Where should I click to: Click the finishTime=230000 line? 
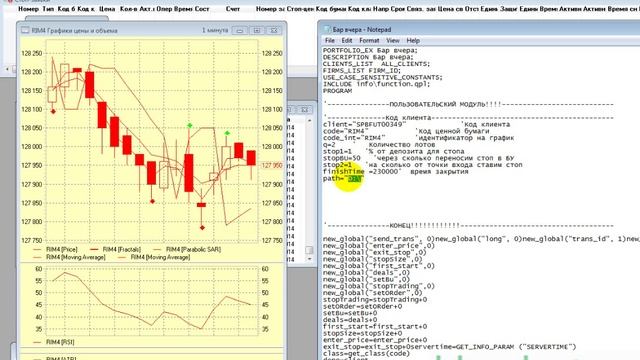396,172
